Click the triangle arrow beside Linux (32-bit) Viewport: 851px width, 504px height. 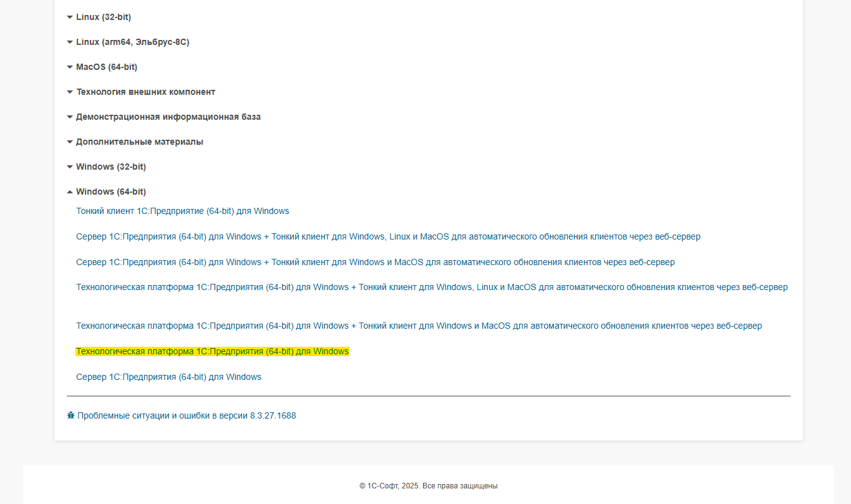70,17
